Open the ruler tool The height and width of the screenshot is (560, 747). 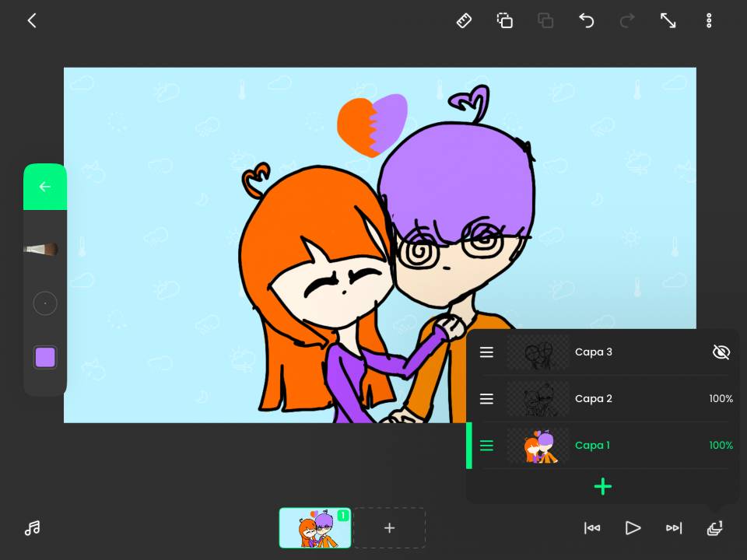coord(464,21)
